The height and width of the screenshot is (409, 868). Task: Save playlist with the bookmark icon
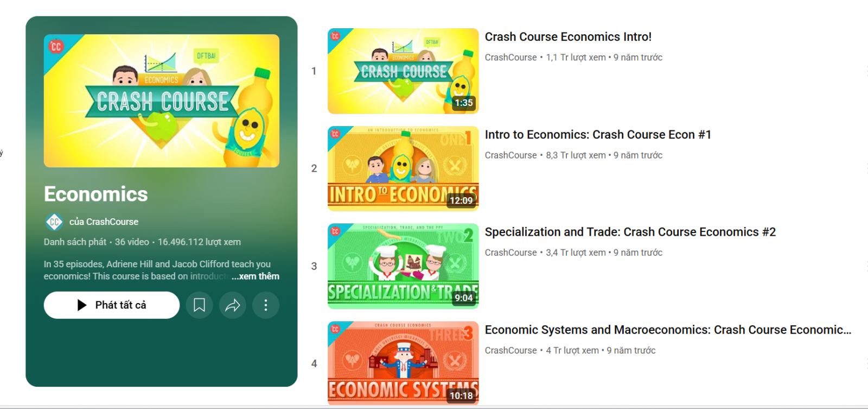click(199, 305)
